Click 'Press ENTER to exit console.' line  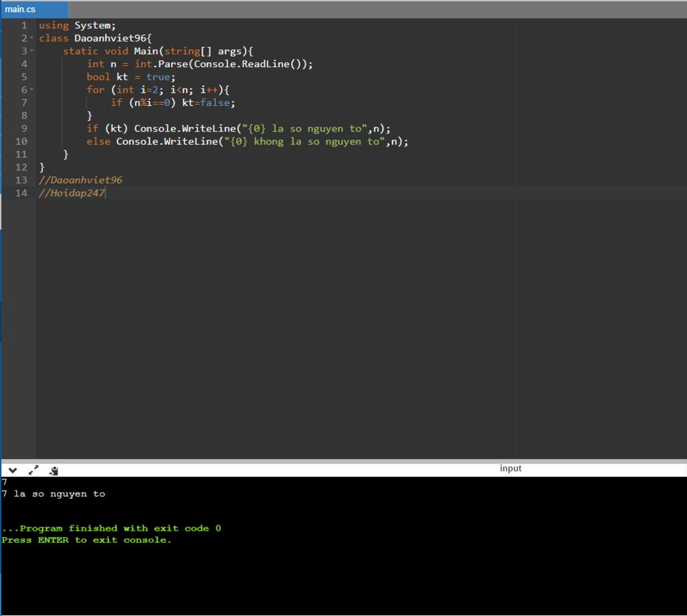coord(87,540)
